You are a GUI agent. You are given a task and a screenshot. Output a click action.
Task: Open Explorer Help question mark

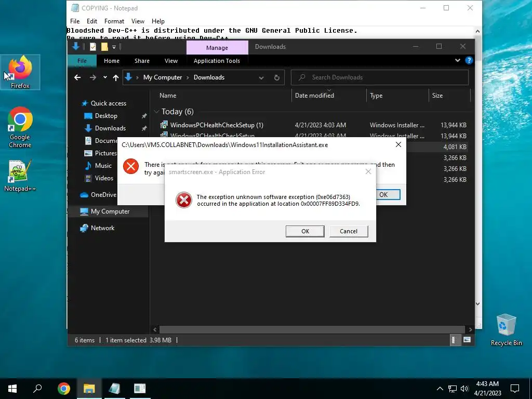coord(469,60)
